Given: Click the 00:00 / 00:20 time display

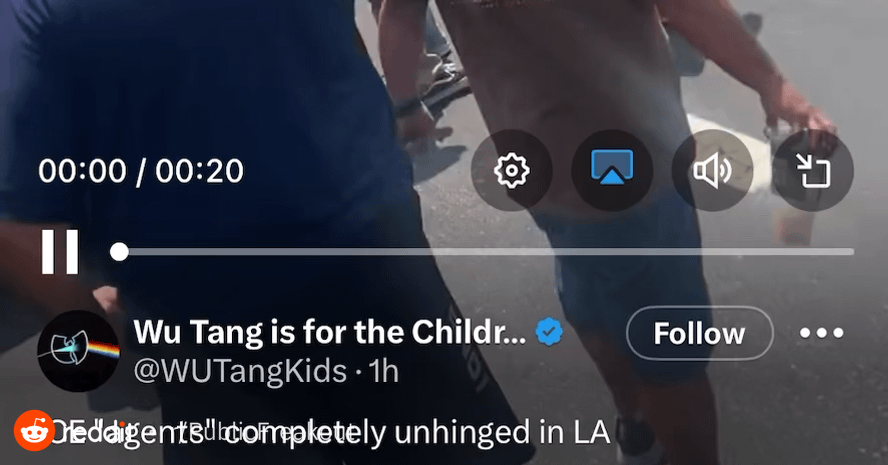Looking at the screenshot, I should 141,170.
